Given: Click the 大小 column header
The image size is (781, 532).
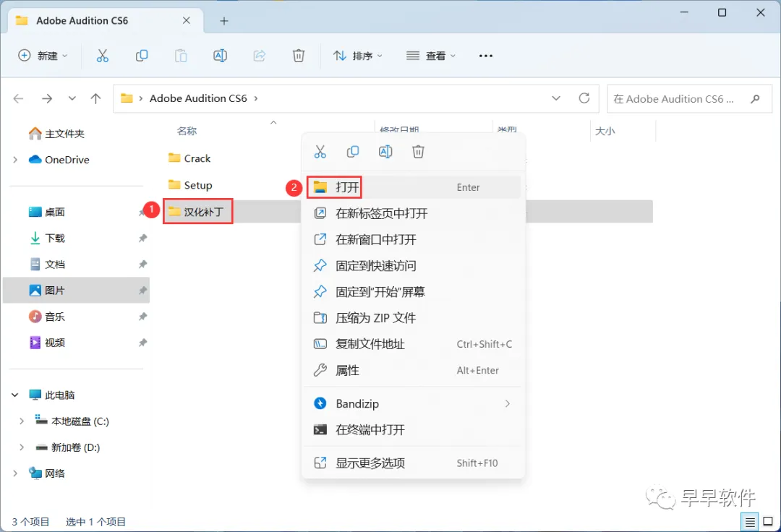Looking at the screenshot, I should click(x=605, y=131).
